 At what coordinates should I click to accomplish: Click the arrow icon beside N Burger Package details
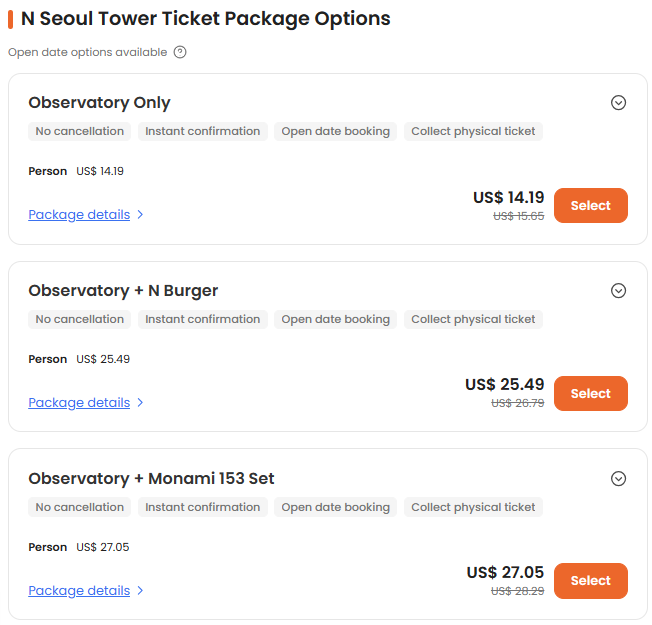tap(140, 402)
